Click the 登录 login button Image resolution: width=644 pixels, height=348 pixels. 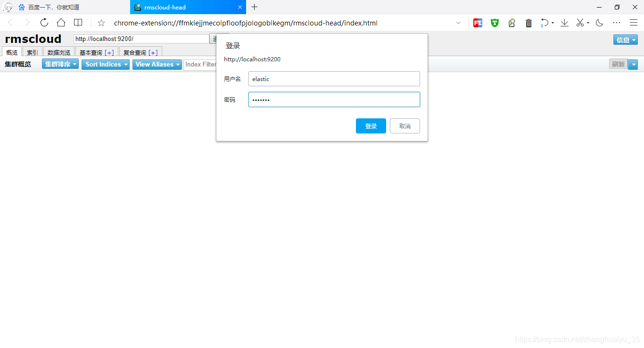click(371, 126)
